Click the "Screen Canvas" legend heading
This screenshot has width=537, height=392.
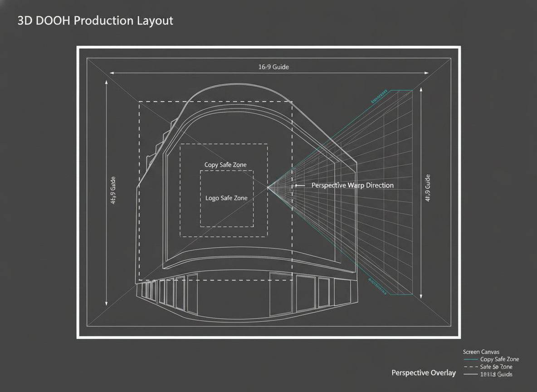[x=481, y=352]
